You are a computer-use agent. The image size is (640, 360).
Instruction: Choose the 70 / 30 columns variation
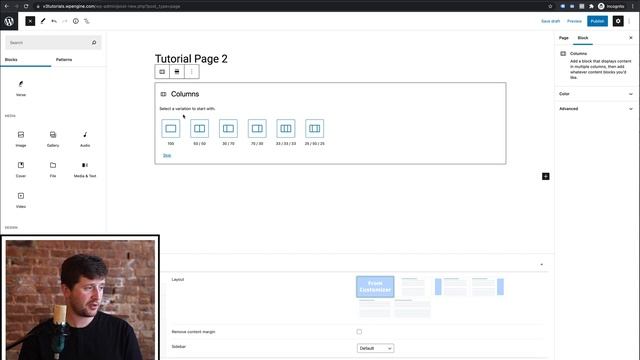pyautogui.click(x=257, y=129)
